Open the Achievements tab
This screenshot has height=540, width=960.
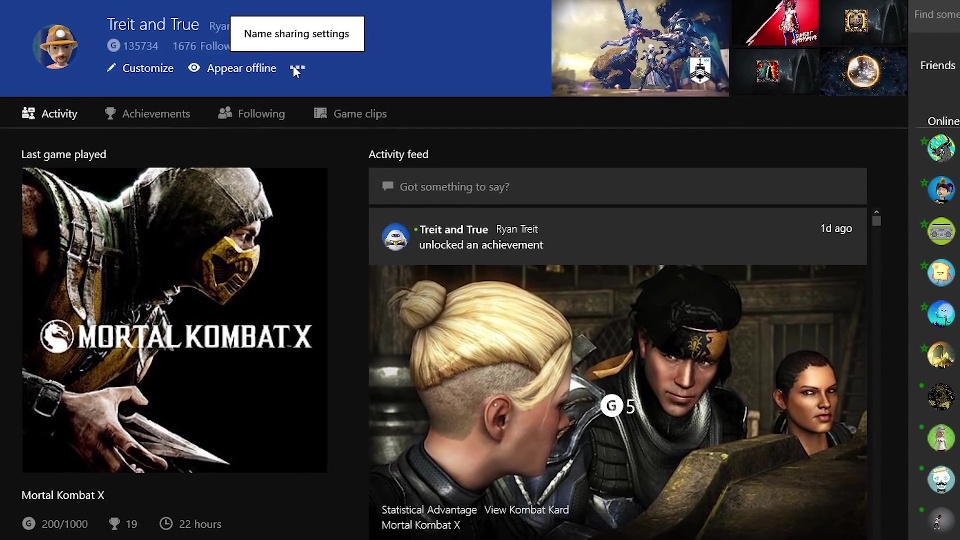coord(148,113)
